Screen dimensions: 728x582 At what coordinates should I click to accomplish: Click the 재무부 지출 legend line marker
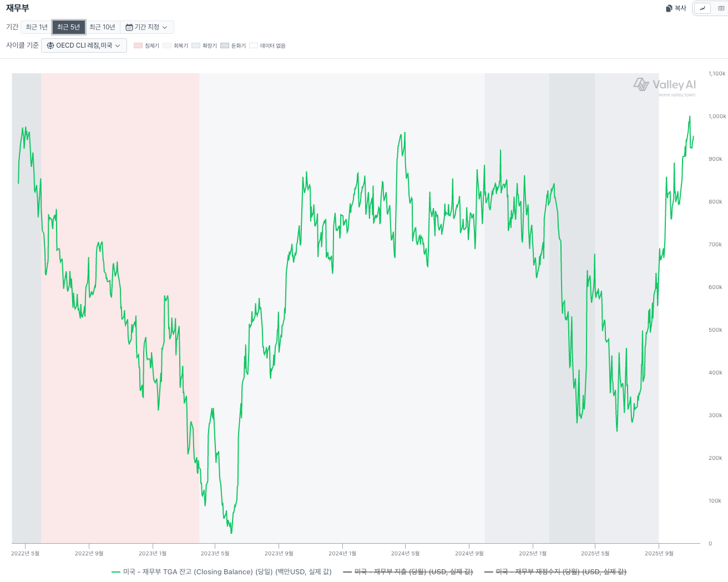[x=347, y=571]
